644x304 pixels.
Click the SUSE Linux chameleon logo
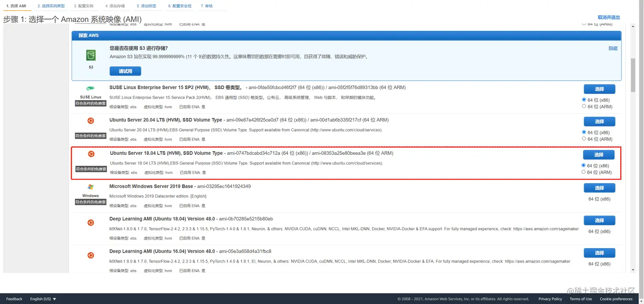pyautogui.click(x=90, y=89)
